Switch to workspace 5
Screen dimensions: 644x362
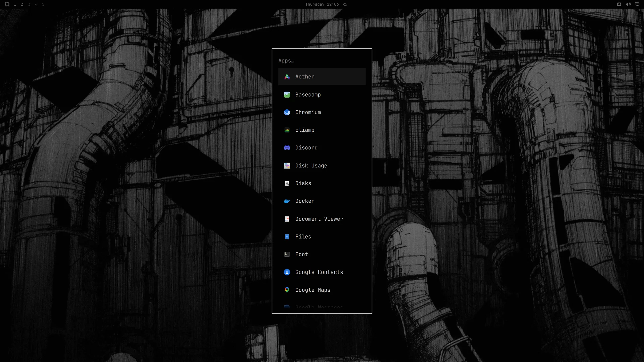[x=43, y=4]
